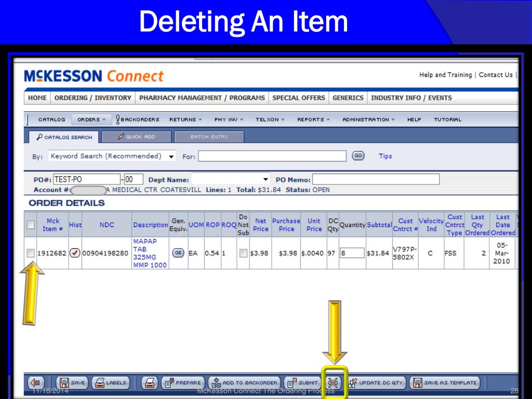Click the back arrow icon in bottom toolbar
This screenshot has height=399, width=532.
(36, 383)
